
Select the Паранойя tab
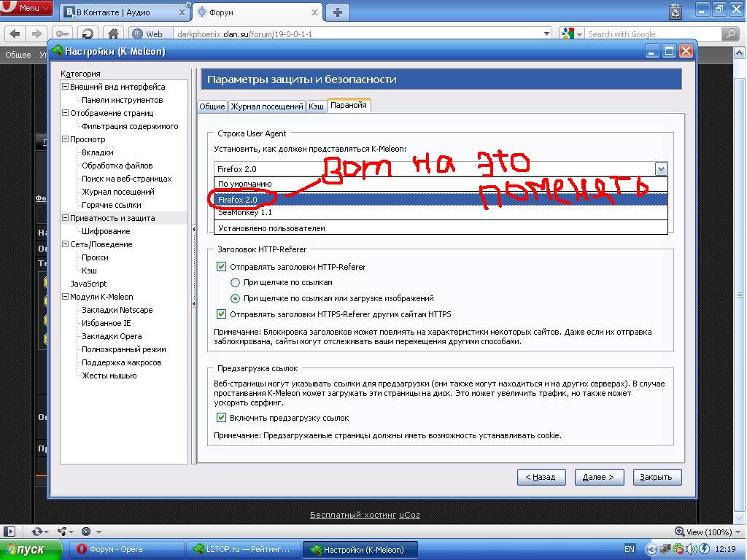pos(349,105)
